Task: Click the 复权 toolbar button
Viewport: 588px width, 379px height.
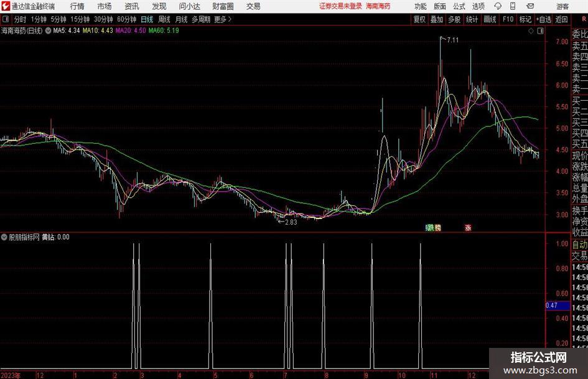Action: point(419,19)
